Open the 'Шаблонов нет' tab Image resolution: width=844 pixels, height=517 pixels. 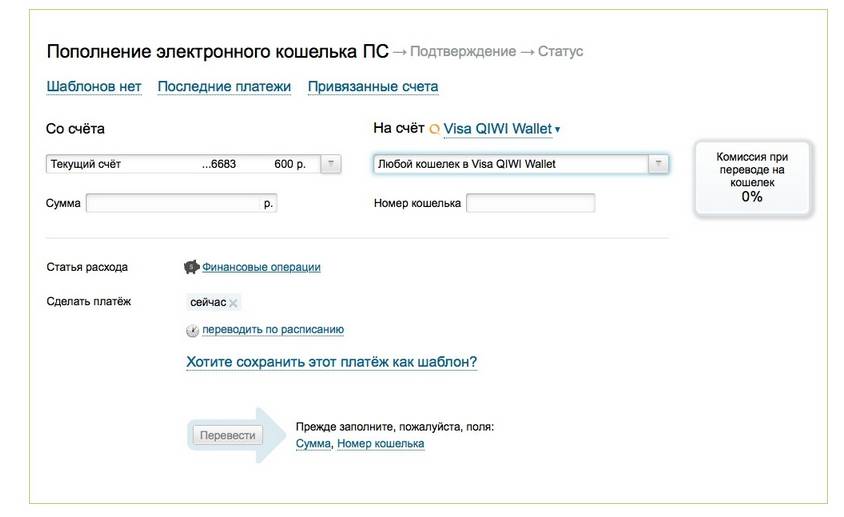(x=94, y=87)
